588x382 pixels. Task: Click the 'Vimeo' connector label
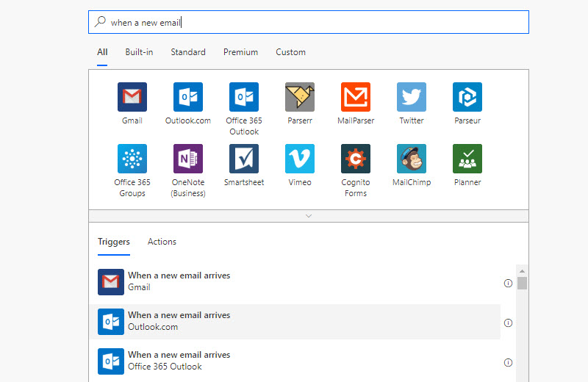[300, 183]
